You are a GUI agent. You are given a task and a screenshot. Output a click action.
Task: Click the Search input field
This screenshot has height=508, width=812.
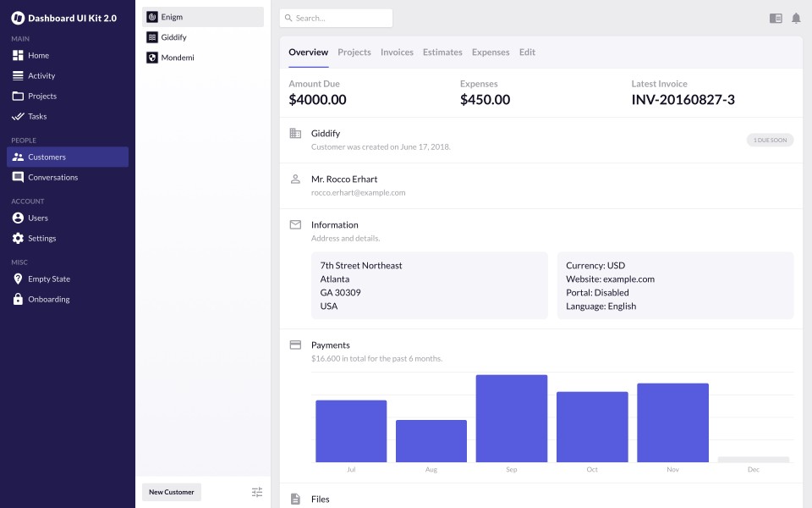(x=337, y=18)
